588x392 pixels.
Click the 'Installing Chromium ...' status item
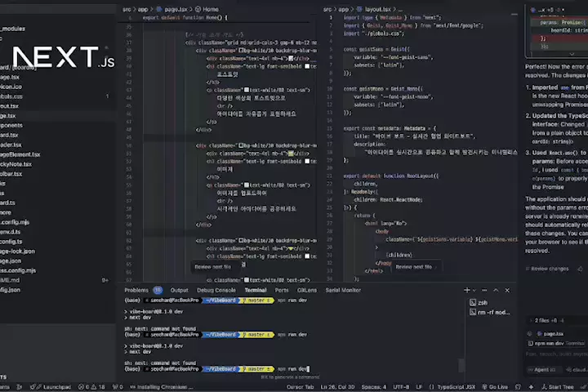(162, 387)
